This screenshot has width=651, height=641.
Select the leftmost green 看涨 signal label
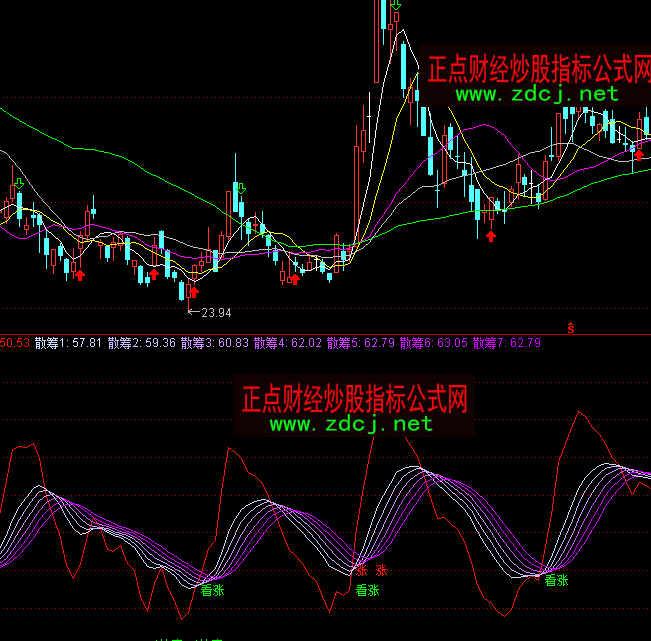(212, 590)
